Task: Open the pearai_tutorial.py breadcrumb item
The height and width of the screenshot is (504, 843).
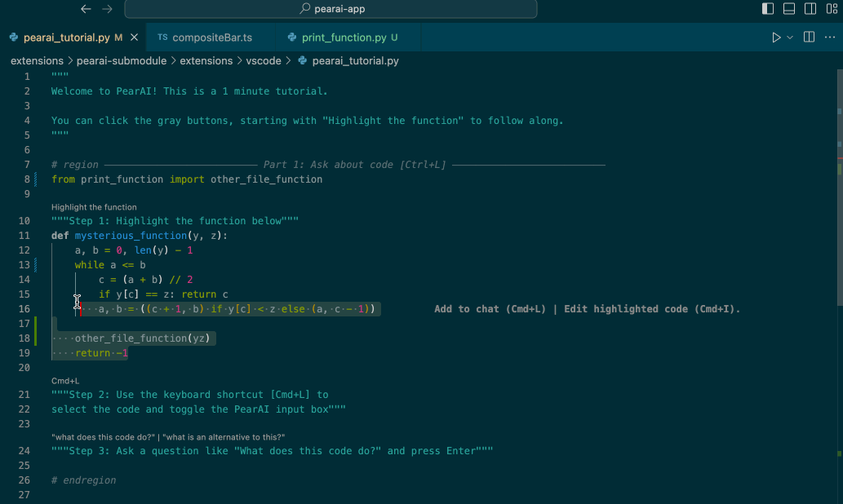Action: point(355,60)
